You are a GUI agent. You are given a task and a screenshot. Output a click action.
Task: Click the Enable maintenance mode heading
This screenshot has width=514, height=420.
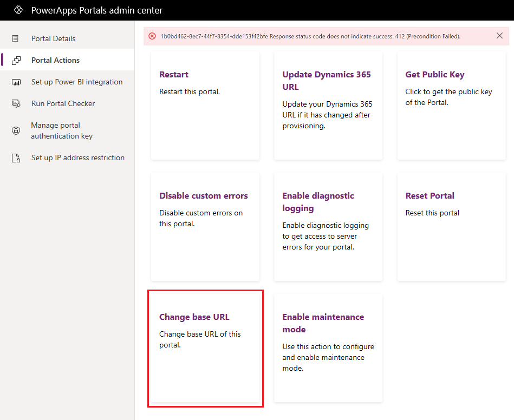click(x=323, y=323)
